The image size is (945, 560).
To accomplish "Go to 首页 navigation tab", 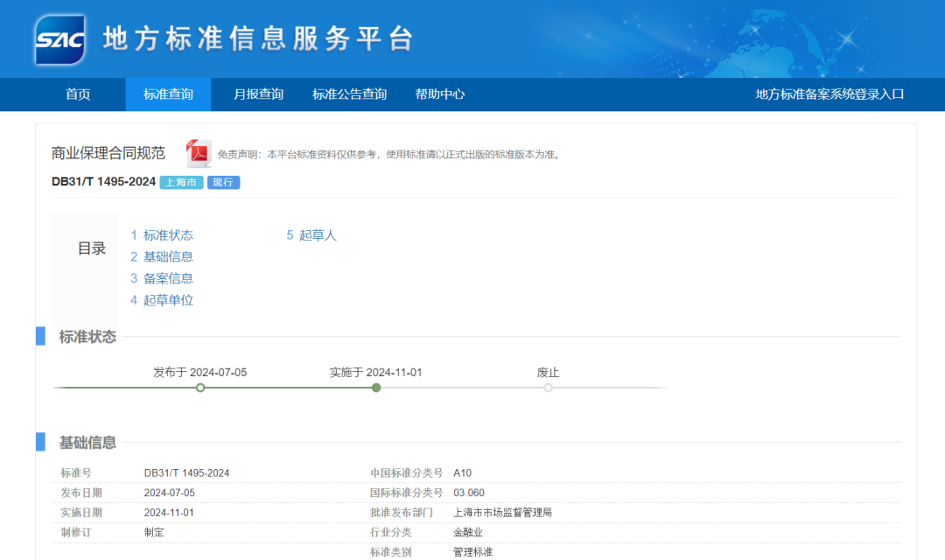I will 78,94.
